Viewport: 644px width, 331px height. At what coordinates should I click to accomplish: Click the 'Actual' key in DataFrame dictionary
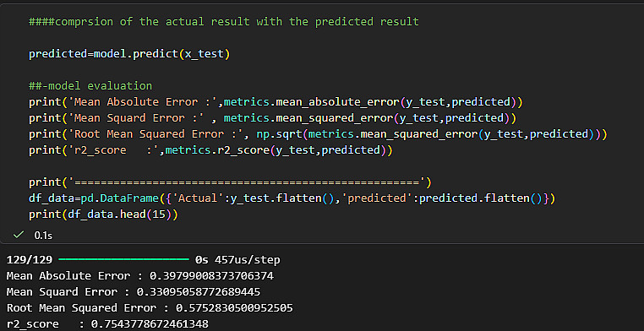coord(197,198)
